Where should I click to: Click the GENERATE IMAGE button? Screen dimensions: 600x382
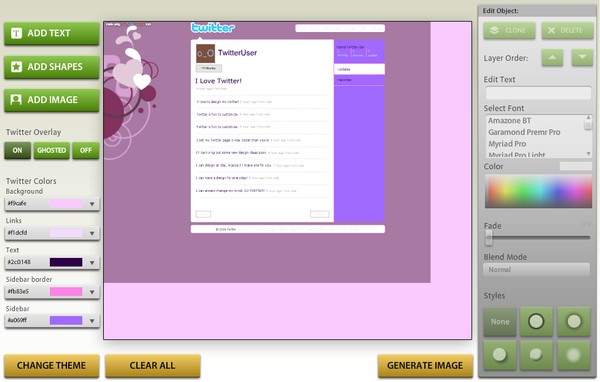(x=425, y=366)
